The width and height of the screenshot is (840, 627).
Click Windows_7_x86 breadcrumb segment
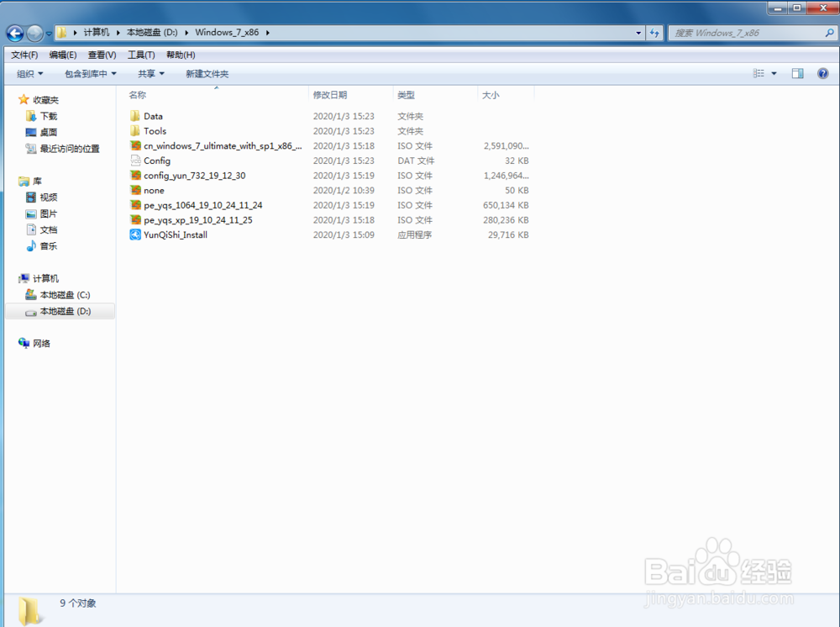point(227,32)
